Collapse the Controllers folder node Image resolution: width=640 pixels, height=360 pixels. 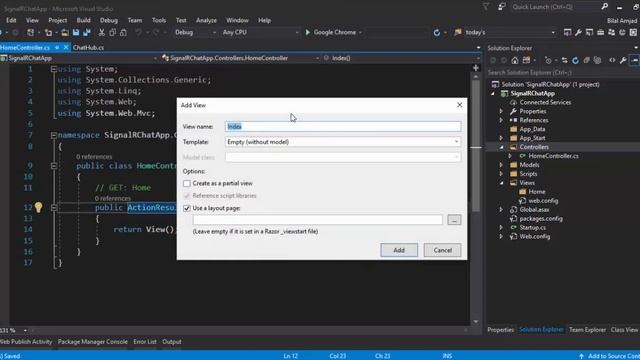coord(502,147)
